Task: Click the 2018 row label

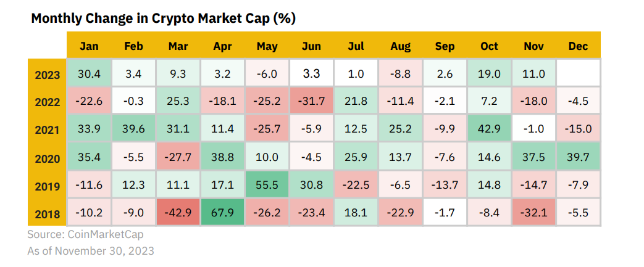Action: (48, 214)
